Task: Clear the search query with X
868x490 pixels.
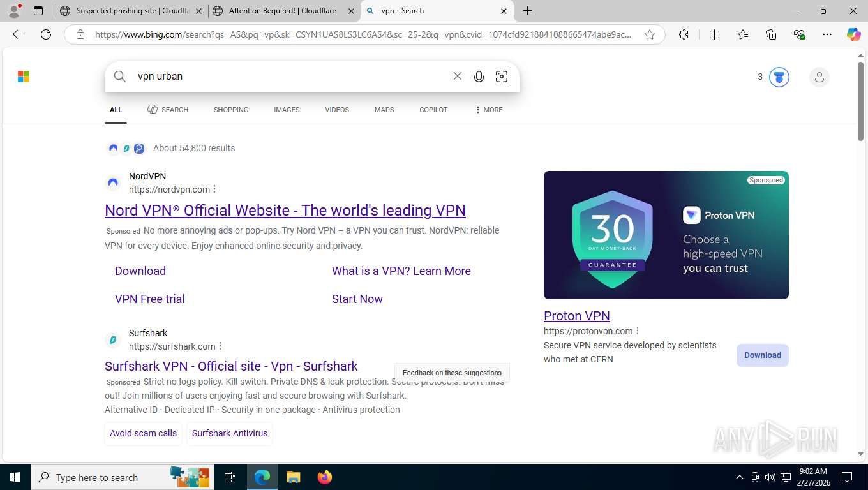Action: [x=458, y=77]
